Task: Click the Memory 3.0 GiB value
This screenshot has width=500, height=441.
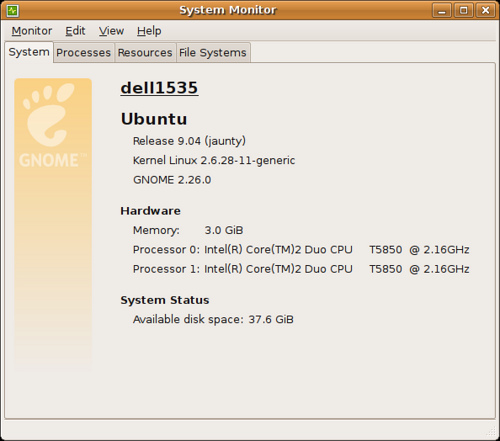Action: [x=224, y=230]
